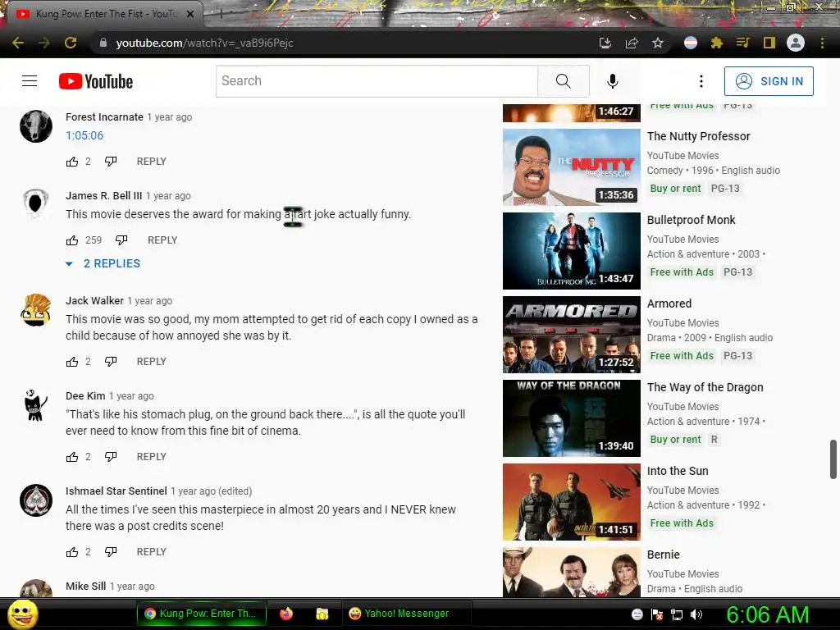The height and width of the screenshot is (630, 840).
Task: Reply to James R. Bell III's comment
Action: (x=162, y=240)
